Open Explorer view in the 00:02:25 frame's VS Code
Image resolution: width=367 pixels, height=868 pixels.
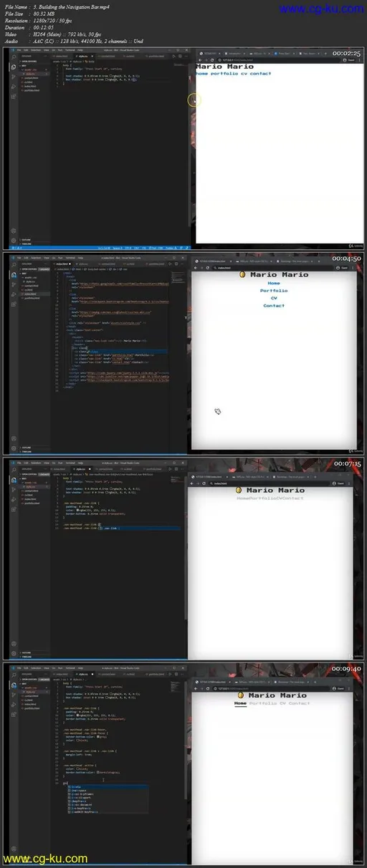point(14,67)
